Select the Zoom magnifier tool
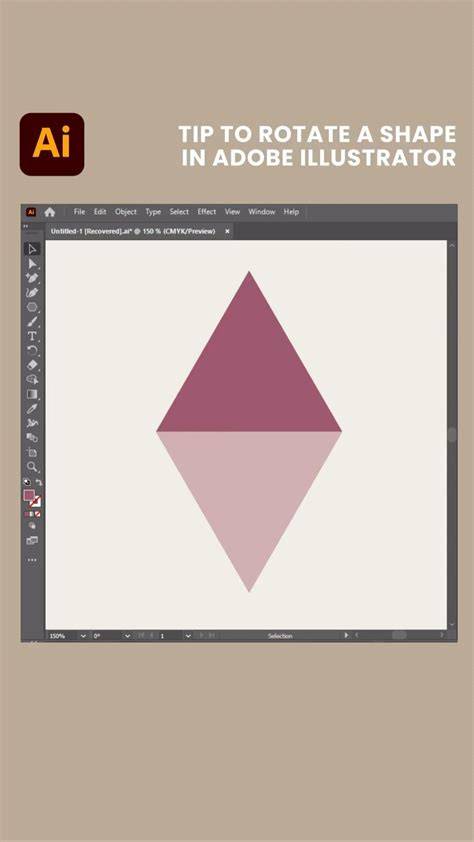The width and height of the screenshot is (474, 842). point(32,467)
